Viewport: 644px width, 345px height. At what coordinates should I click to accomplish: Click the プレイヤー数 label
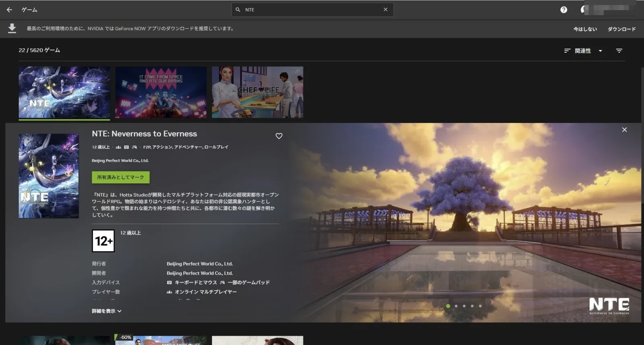106,292
